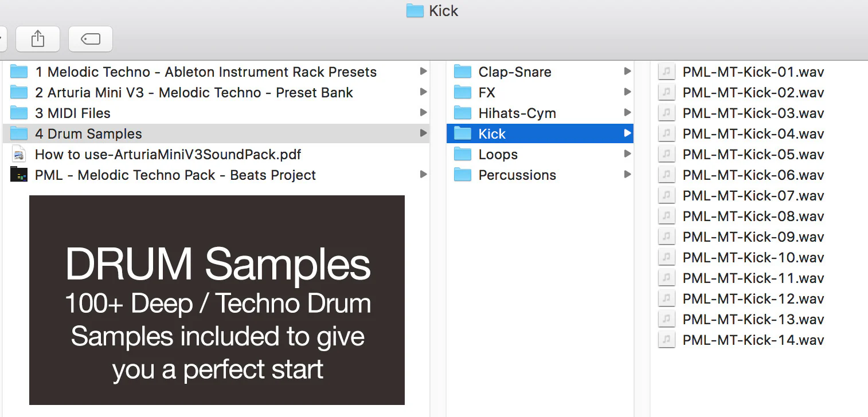Select the FX folder
This screenshot has height=417, width=868.
[486, 92]
